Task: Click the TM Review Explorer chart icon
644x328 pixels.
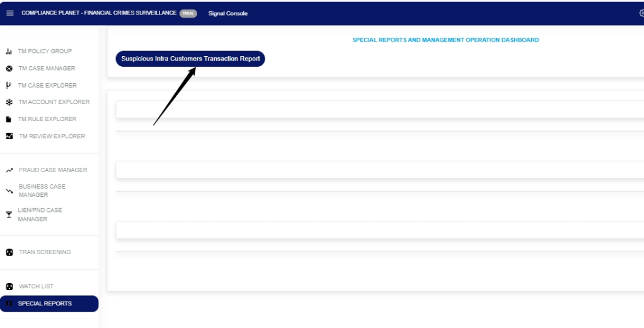Action: click(9, 136)
